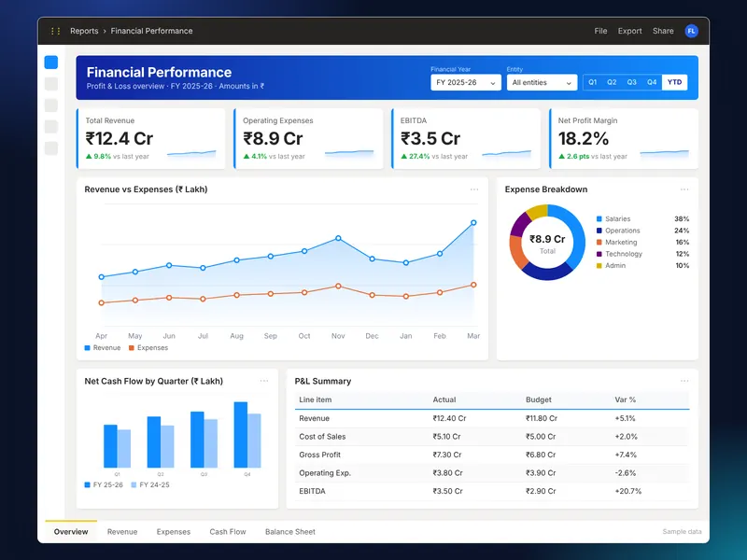Viewport: 747px width, 560px height.
Task: Open the Financial Year FY 2025-26 dropdown
Action: [x=466, y=82]
